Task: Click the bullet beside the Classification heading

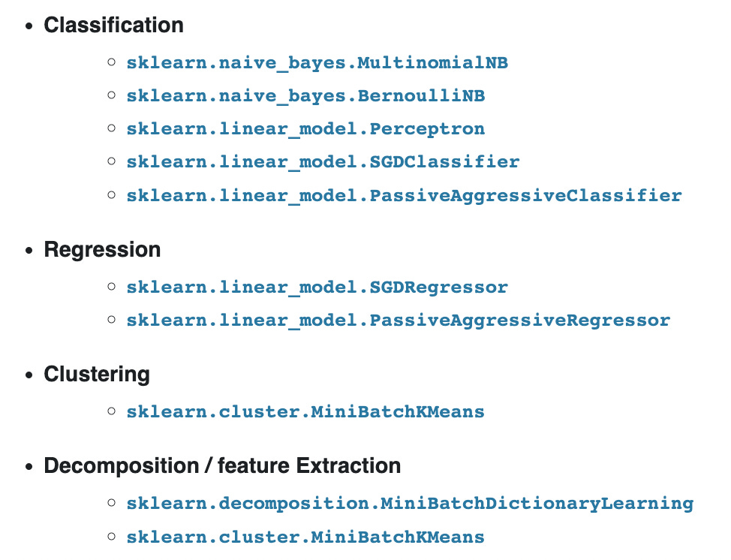Action: point(29,26)
